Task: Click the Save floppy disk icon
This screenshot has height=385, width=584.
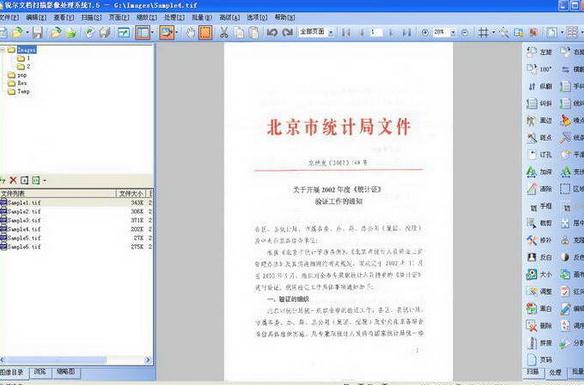Action: (x=37, y=33)
